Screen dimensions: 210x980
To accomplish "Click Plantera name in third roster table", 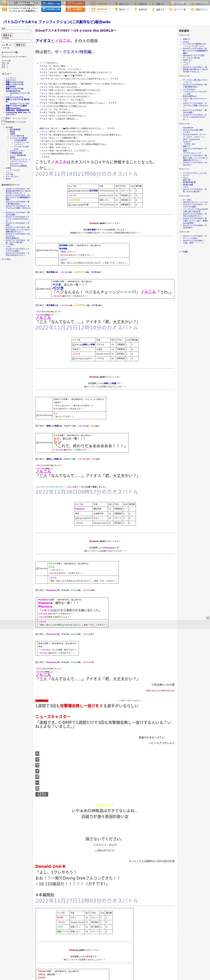I will click(x=80, y=509).
